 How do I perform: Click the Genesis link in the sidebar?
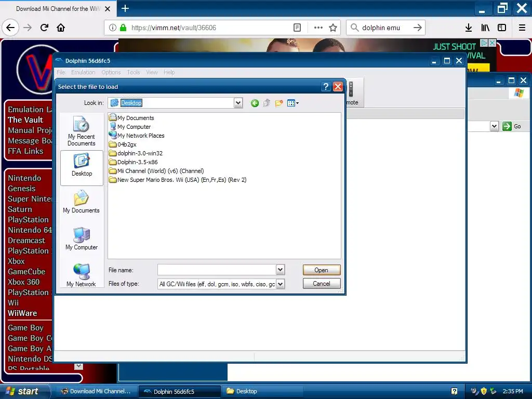click(x=21, y=188)
